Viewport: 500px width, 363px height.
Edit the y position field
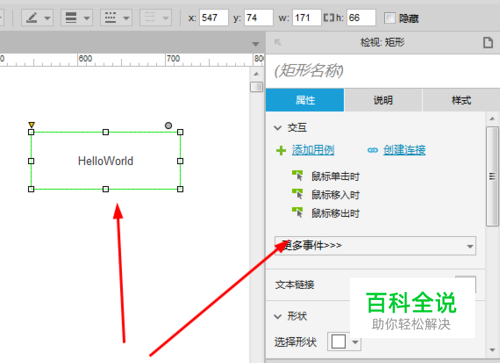[259, 18]
